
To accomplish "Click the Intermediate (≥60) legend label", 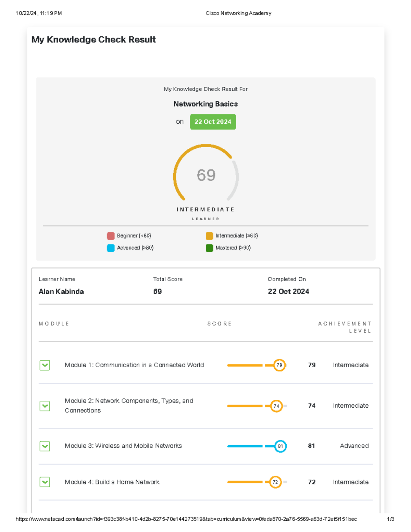I will tap(237, 236).
